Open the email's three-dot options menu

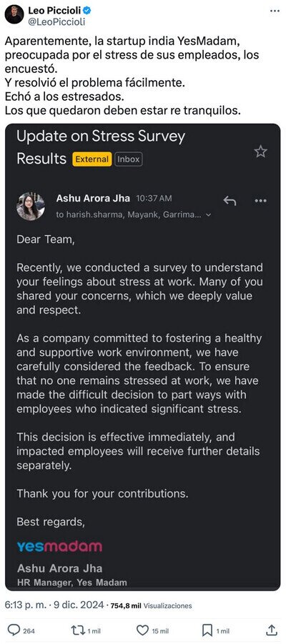coord(261,200)
